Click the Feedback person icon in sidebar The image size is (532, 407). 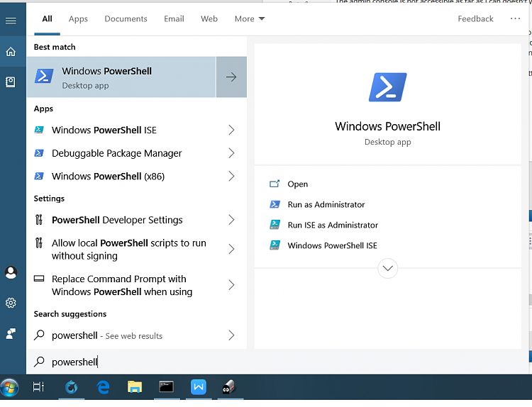pos(11,333)
